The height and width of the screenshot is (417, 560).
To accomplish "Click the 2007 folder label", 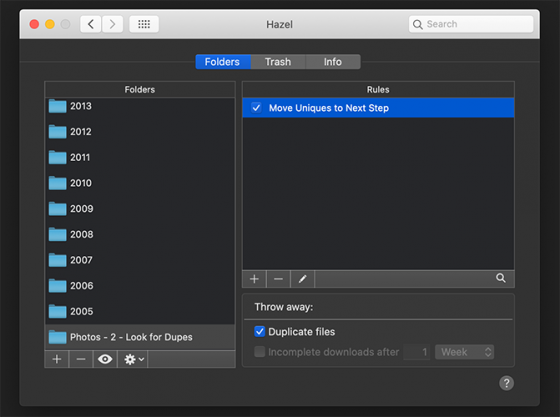I will coord(81,260).
